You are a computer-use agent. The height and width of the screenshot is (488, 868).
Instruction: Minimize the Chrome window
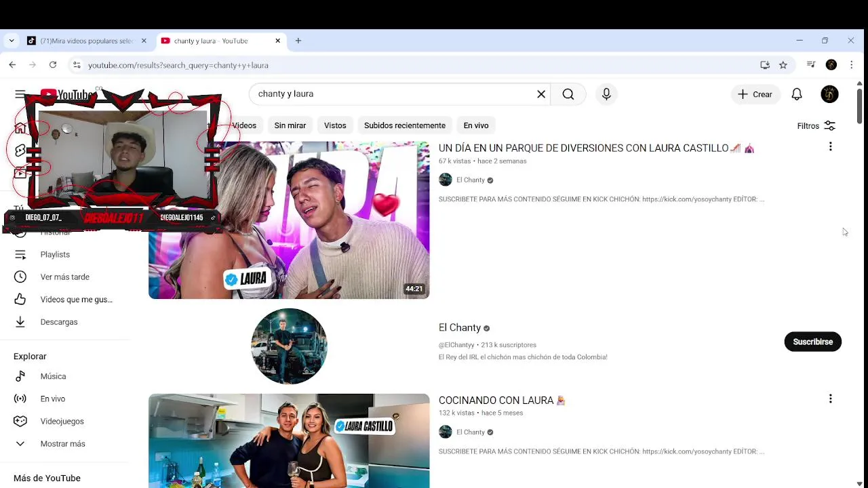(800, 41)
